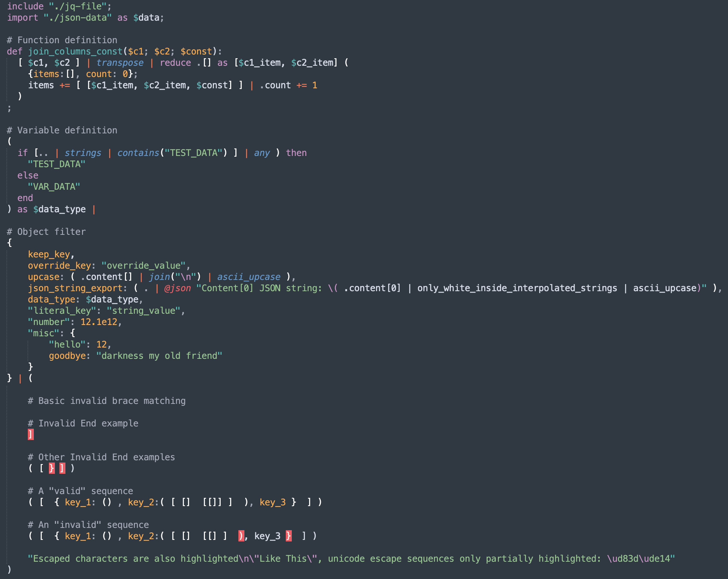Image resolution: width=728 pixels, height=579 pixels.
Task: Click the "# Function definition" comment
Action: pos(62,40)
